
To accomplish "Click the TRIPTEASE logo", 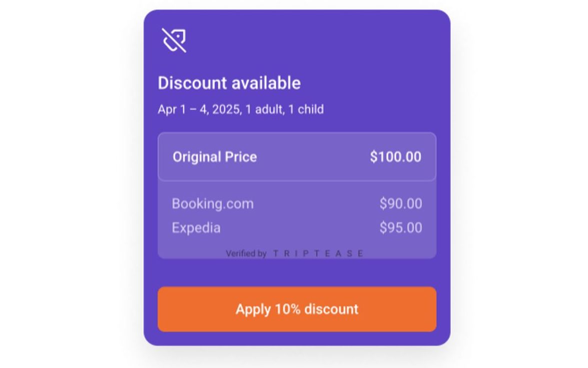I will click(x=318, y=254).
